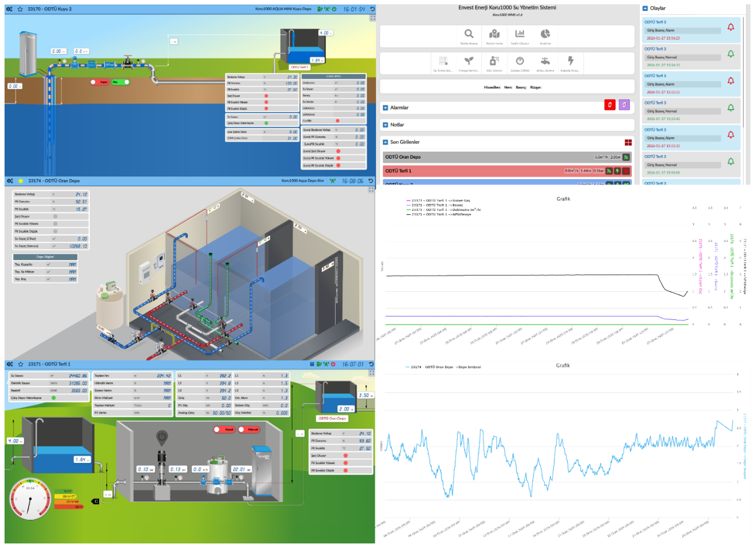The height and width of the screenshot is (548, 756).
Task: Open settings gears of ODTÜ Kuyu 2 panel
Action: [x=10, y=9]
